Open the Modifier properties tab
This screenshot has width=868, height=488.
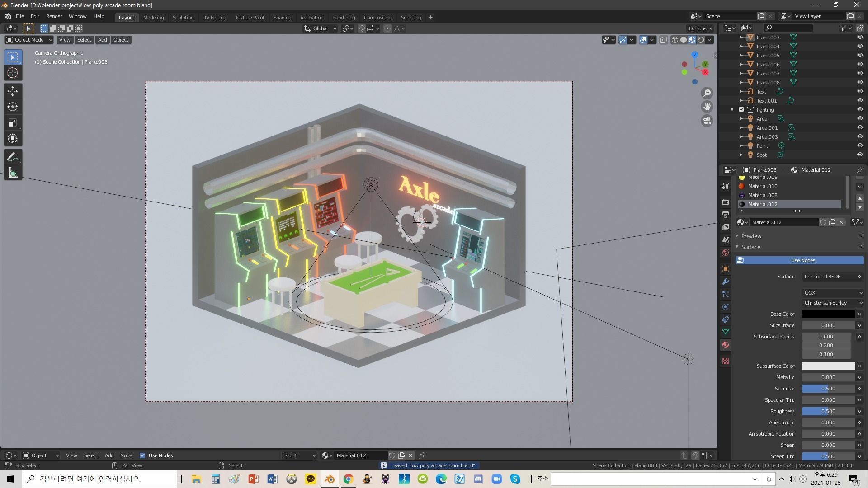click(726, 282)
